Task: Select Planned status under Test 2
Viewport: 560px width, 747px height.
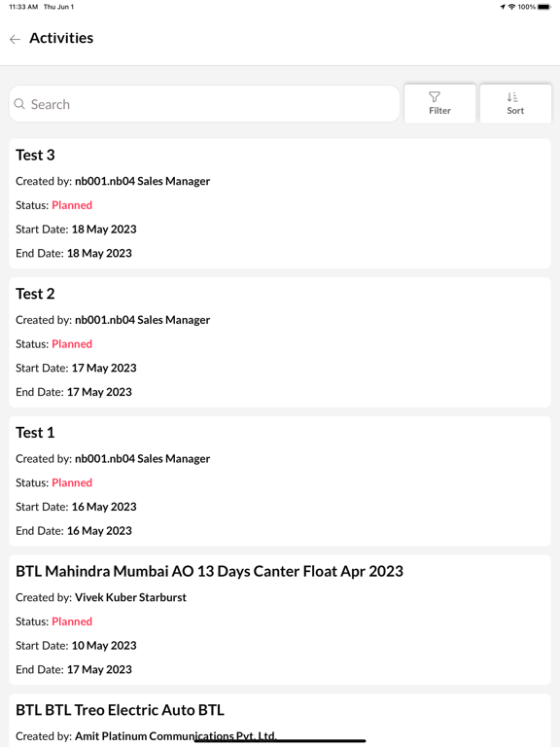Action: [x=72, y=343]
